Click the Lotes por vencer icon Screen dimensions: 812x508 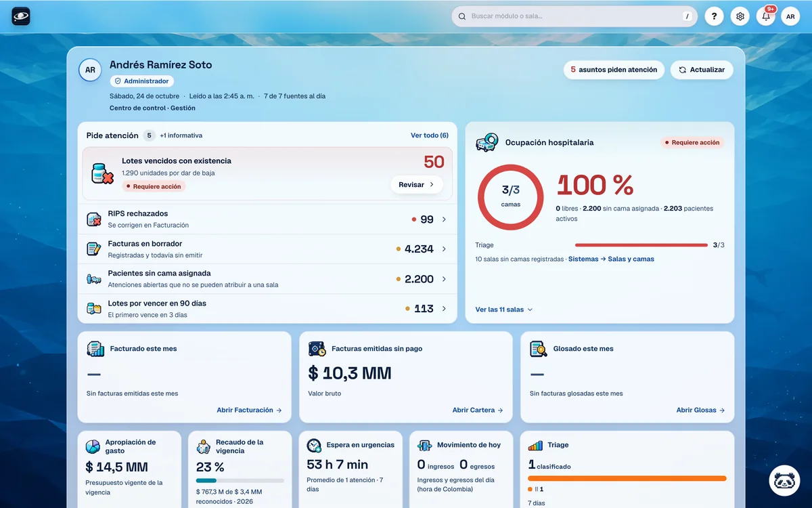coord(94,308)
